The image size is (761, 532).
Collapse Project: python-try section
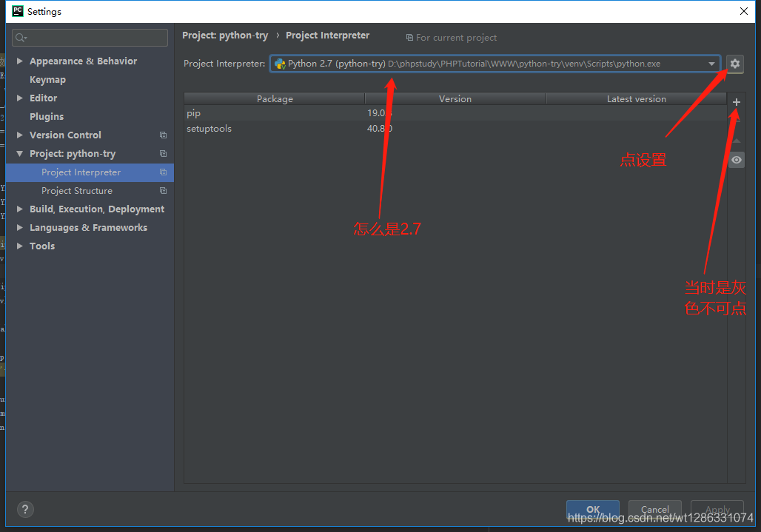20,154
